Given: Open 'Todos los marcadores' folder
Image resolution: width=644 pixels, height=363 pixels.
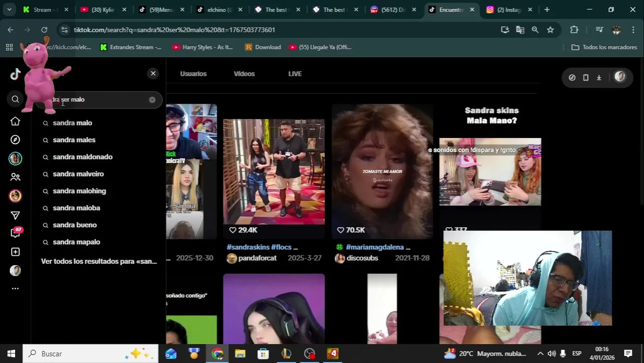Looking at the screenshot, I should coord(604,47).
